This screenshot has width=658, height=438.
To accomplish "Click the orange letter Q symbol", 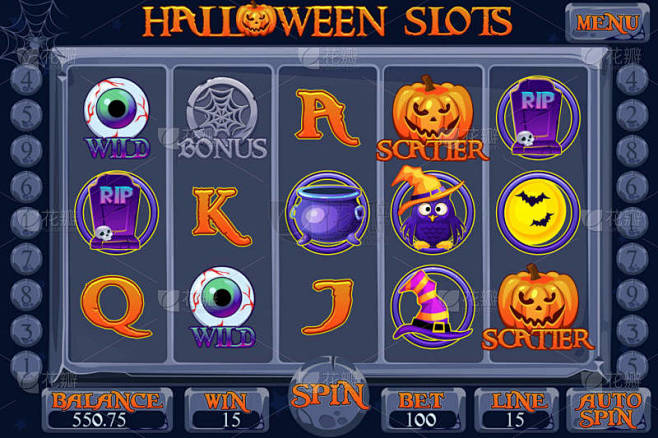I will [x=116, y=307].
